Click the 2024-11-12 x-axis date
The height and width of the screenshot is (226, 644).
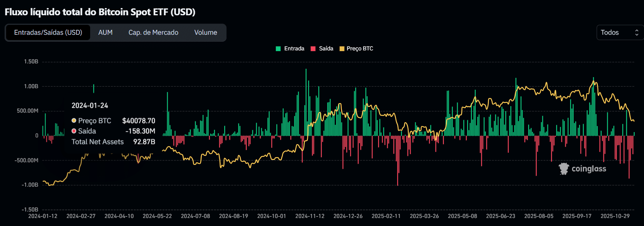[x=310, y=216]
